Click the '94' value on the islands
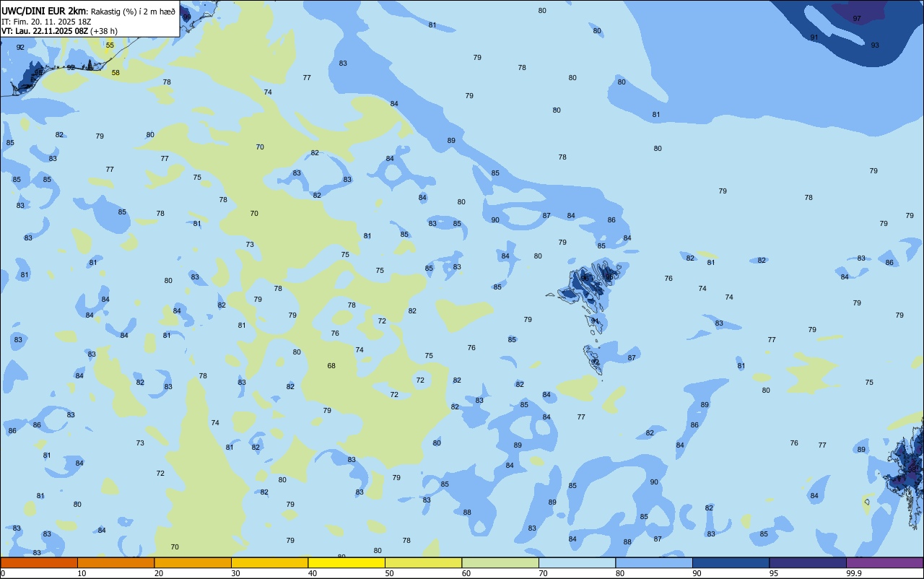 [595, 321]
